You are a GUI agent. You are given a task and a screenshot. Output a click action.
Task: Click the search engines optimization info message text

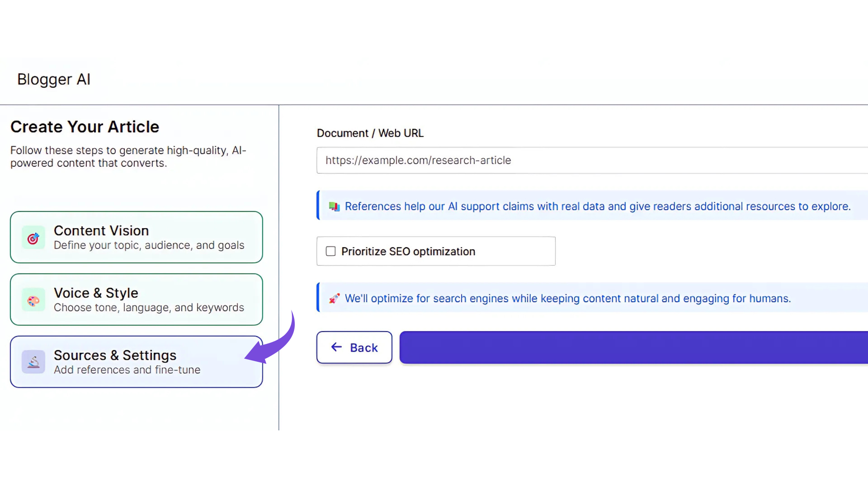click(x=568, y=299)
